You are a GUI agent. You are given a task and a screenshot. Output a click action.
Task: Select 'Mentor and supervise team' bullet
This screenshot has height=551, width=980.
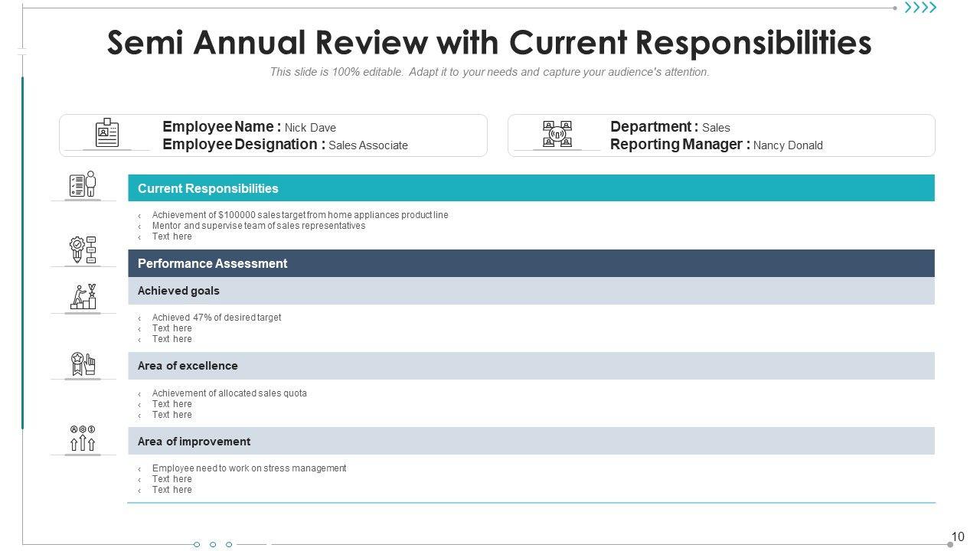[x=259, y=226]
